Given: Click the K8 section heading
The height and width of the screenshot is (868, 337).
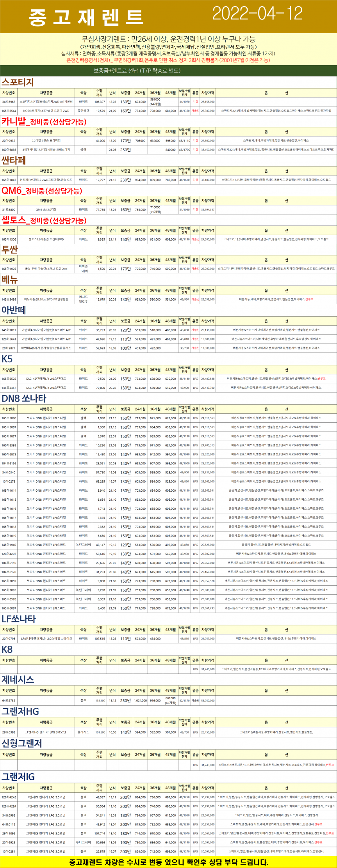Looking at the screenshot, I should click(7, 649).
